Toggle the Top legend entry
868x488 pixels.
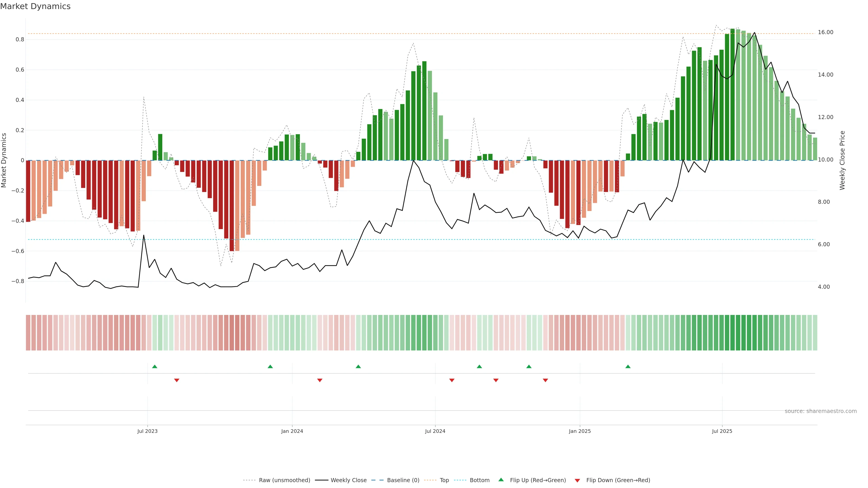point(444,480)
